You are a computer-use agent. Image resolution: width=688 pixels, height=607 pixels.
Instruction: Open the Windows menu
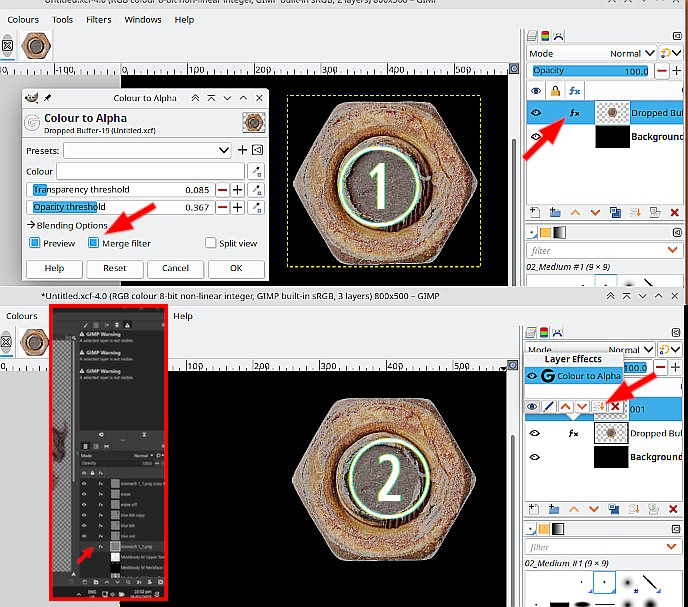coord(143,19)
